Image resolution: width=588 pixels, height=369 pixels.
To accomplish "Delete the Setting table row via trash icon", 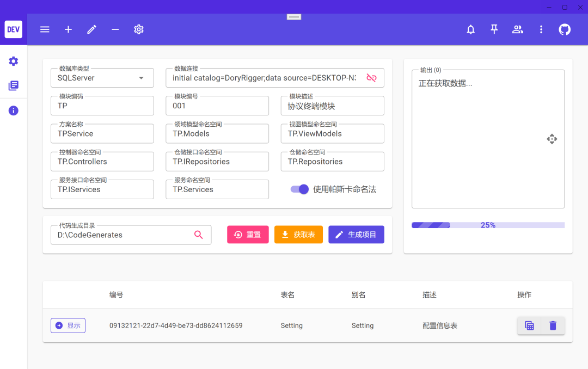I will click(x=553, y=325).
